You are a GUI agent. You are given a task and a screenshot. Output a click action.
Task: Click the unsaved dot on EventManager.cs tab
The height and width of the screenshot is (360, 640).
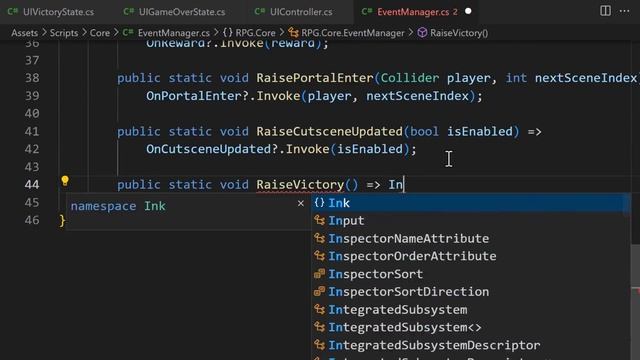pos(468,11)
